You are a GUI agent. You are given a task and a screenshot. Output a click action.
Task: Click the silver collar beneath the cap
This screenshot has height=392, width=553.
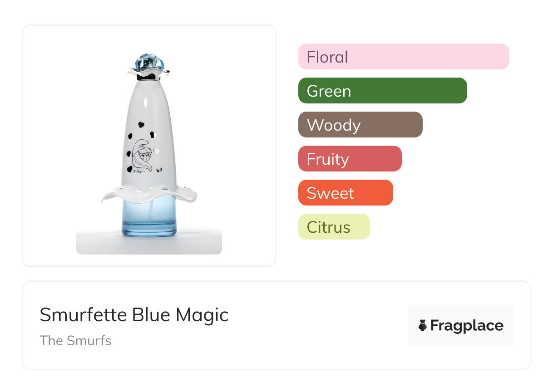tap(149, 78)
